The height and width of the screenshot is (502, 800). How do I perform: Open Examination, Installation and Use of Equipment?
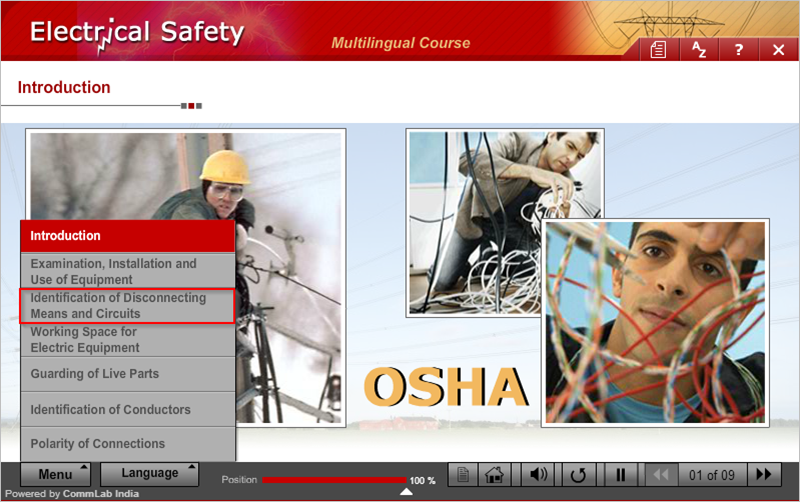[127, 271]
